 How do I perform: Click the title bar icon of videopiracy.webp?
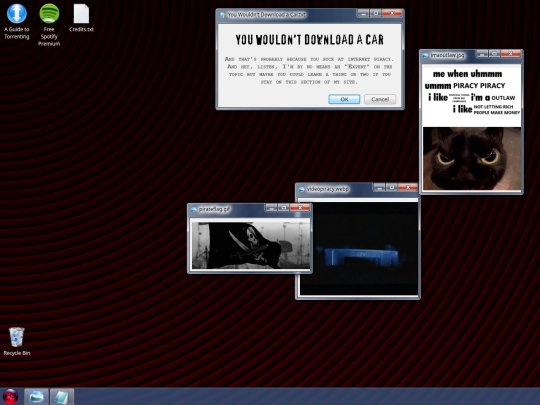(302, 189)
